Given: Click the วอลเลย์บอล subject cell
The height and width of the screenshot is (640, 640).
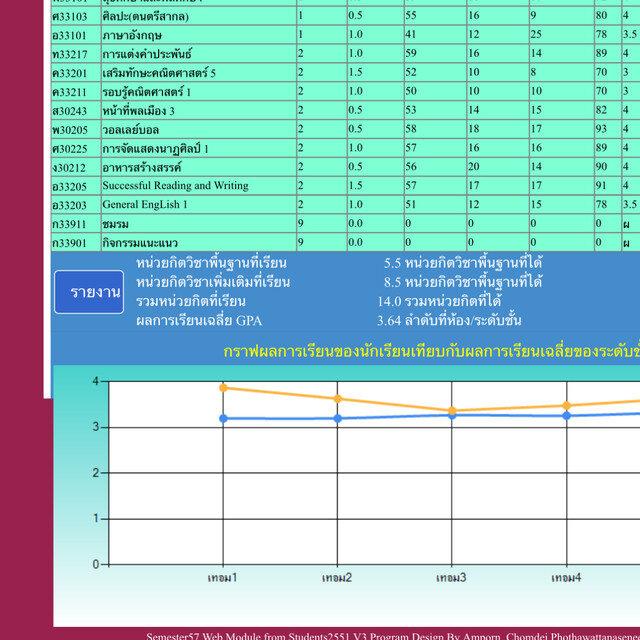Looking at the screenshot, I should click(130, 130).
